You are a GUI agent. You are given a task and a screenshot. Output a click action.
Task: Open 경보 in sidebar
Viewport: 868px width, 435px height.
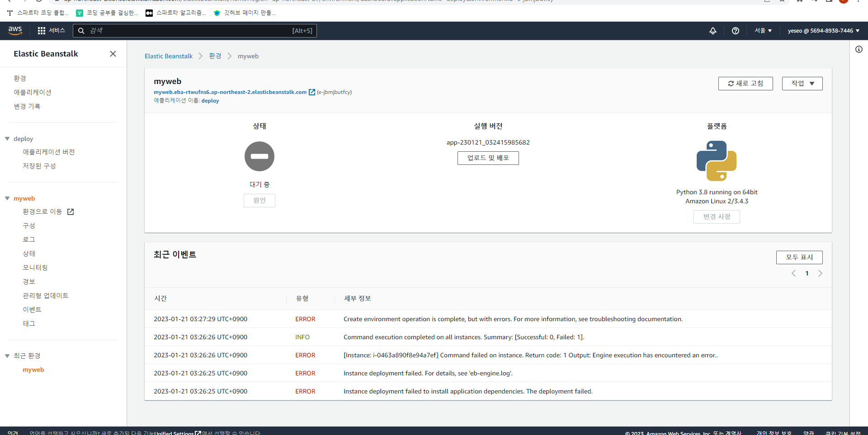coord(29,281)
